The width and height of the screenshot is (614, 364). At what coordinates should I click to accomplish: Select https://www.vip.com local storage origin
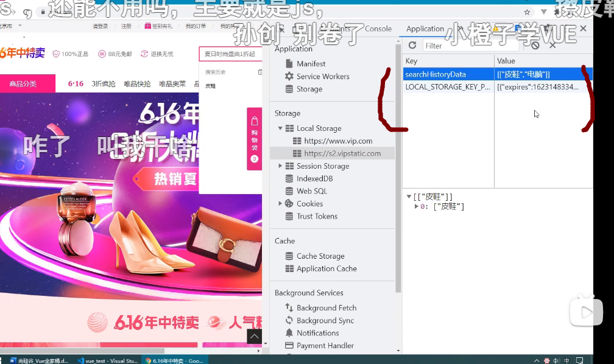(338, 141)
